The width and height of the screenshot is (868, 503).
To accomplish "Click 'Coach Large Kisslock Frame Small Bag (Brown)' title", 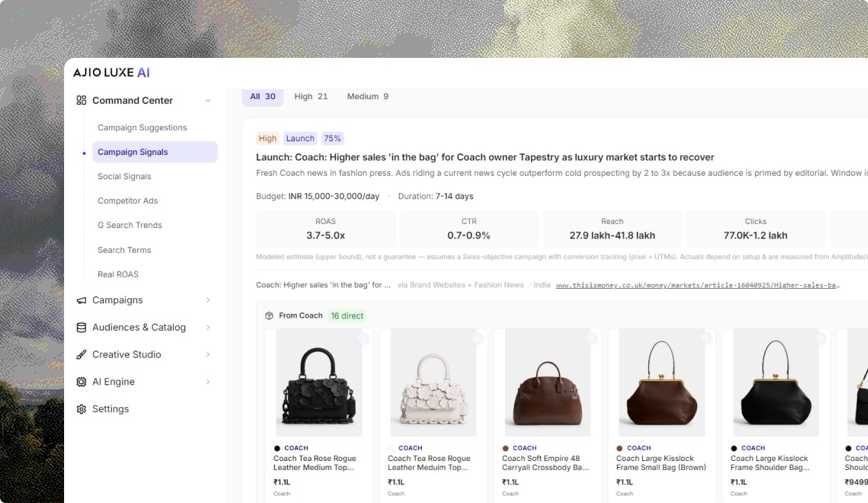I will pyautogui.click(x=661, y=463).
